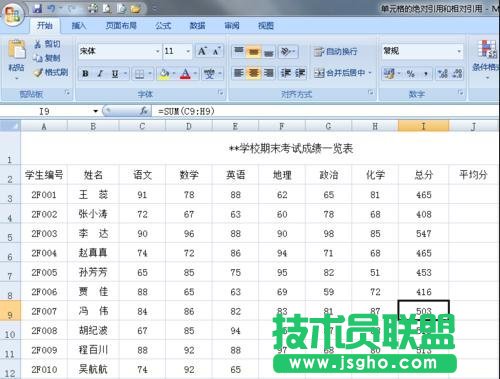Toggle underline formatting

click(115, 73)
